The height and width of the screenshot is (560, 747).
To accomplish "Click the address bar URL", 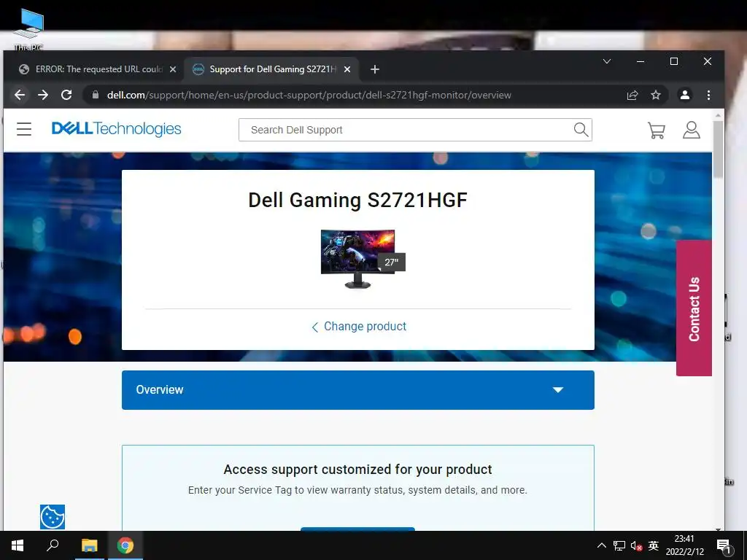I will pos(309,95).
